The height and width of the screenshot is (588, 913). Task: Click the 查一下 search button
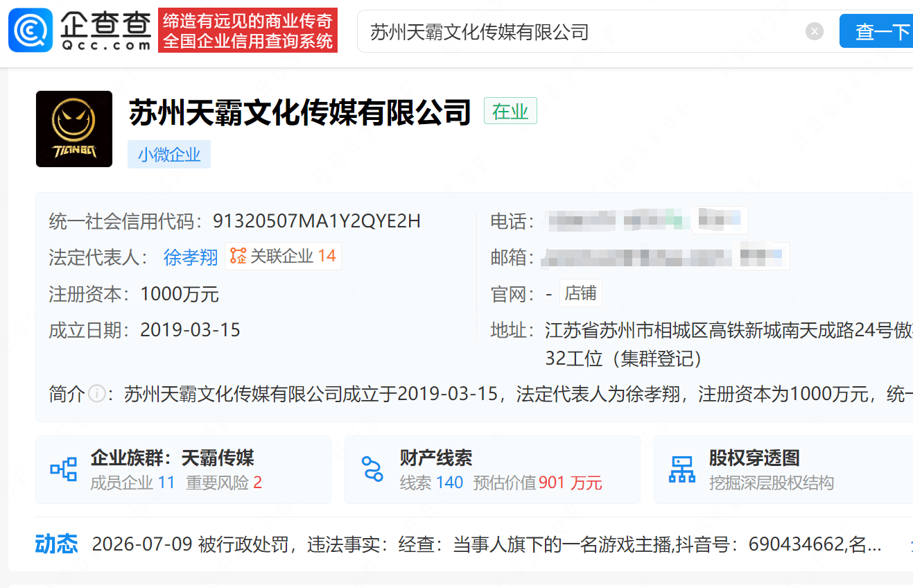click(x=876, y=31)
